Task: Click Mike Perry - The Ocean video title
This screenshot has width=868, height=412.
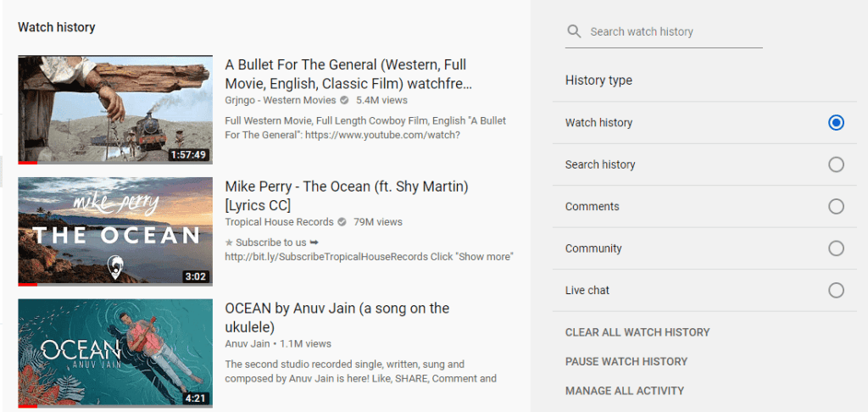Action: coord(346,196)
